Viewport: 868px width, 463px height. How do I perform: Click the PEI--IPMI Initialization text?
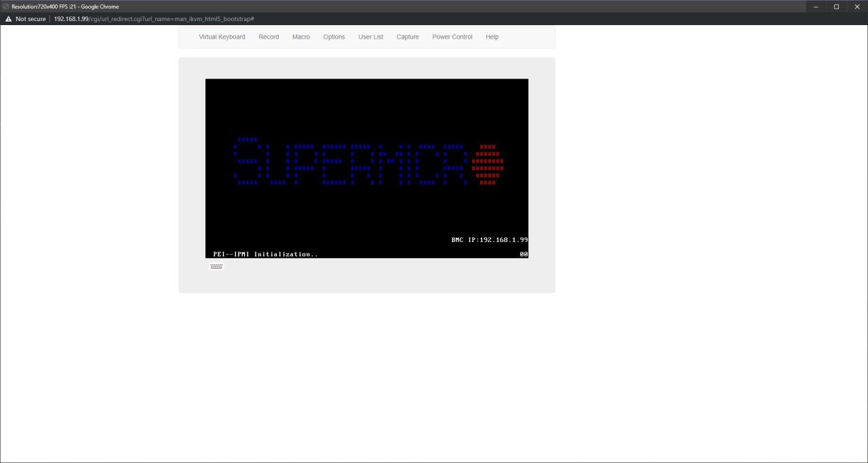(265, 254)
